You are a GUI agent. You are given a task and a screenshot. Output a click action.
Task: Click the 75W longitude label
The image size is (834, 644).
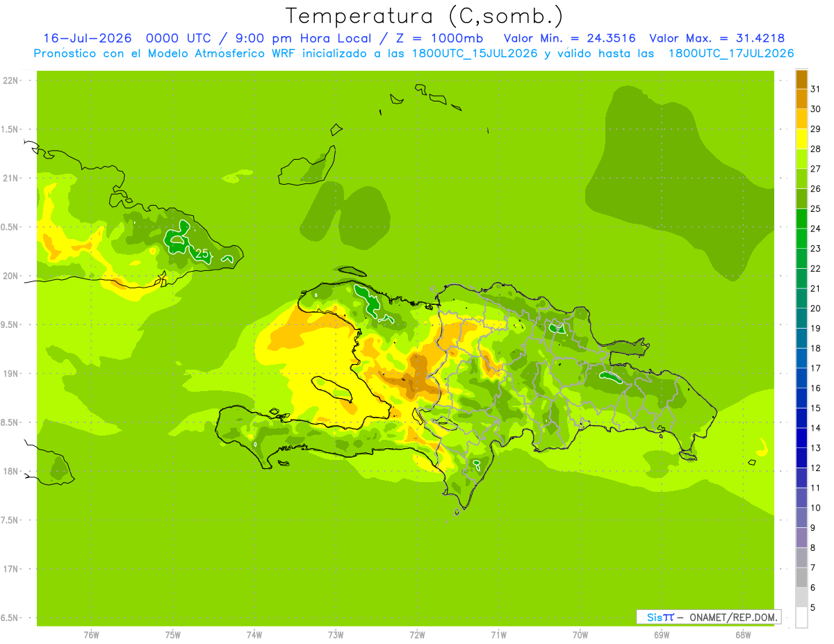pyautogui.click(x=173, y=635)
